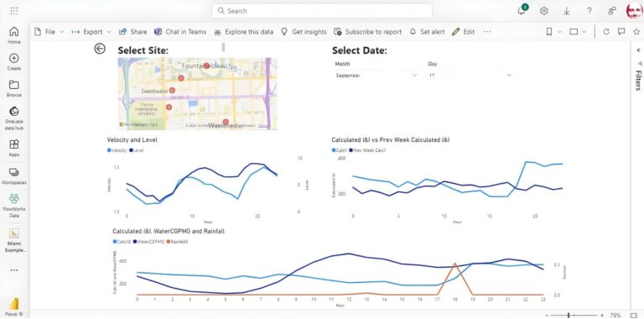Image resolution: width=644 pixels, height=319 pixels.
Task: Click zoom out minus button
Action: point(547,316)
